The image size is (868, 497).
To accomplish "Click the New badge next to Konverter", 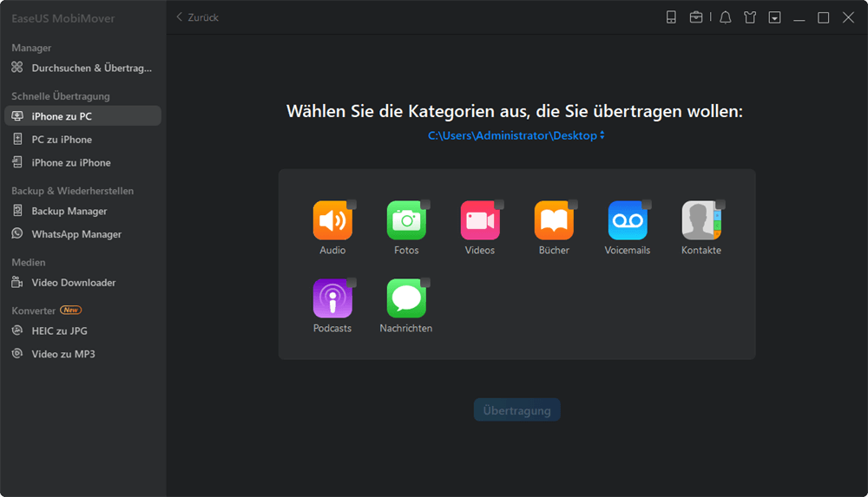I will pos(71,310).
